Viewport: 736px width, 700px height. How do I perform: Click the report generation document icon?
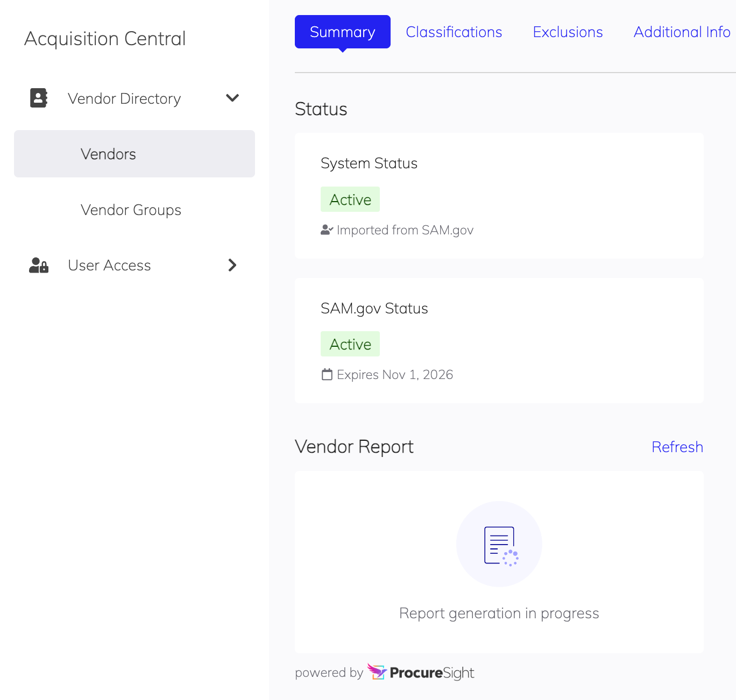[500, 546]
